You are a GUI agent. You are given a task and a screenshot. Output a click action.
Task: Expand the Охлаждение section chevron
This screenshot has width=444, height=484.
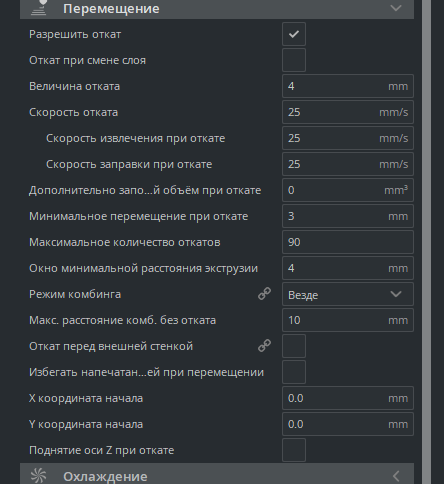396,476
